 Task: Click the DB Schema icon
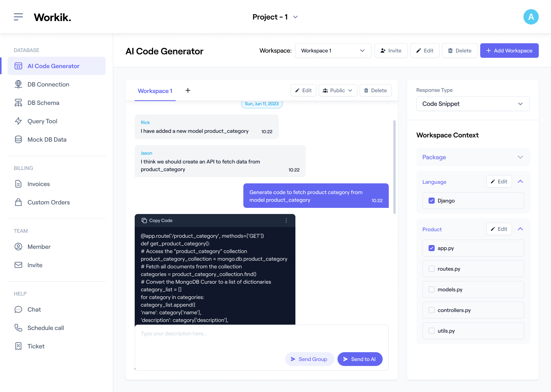[x=18, y=103]
